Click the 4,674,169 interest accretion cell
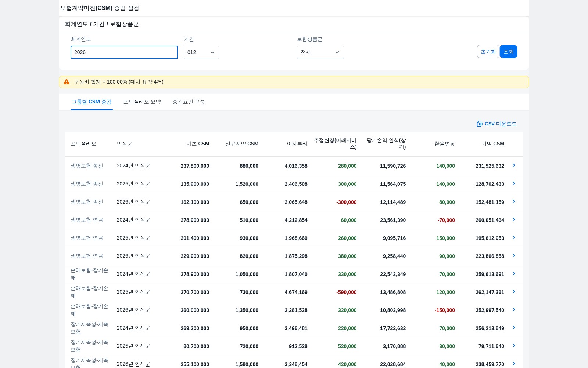Screen dimensions: 588x368 pos(296,292)
